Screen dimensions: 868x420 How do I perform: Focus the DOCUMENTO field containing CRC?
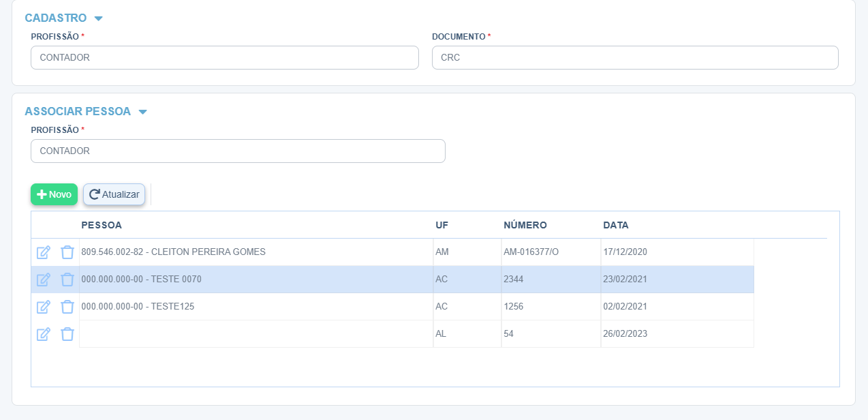[634, 58]
